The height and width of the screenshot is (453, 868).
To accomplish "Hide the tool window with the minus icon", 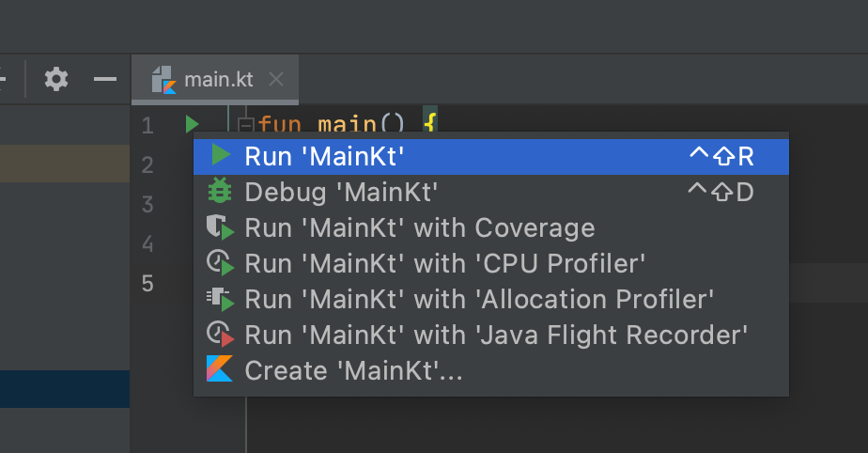I will pos(105,79).
